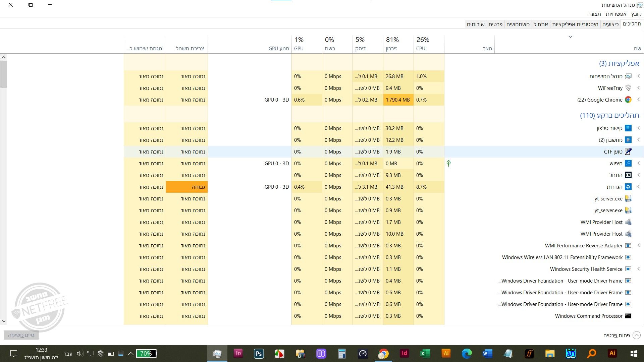644x362 pixels.
Task: Expand the מנהל המשימות application row
Action: 639,76
